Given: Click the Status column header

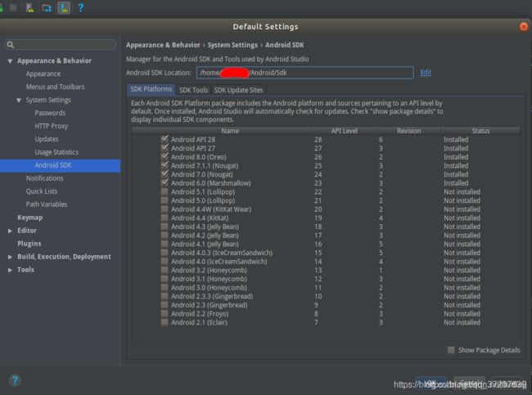Looking at the screenshot, I should (480, 131).
